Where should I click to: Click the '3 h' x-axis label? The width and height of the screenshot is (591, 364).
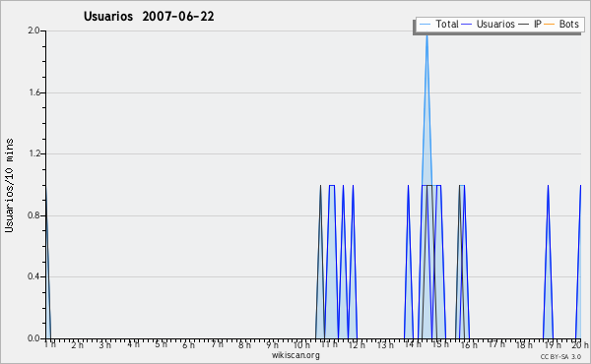point(105,344)
